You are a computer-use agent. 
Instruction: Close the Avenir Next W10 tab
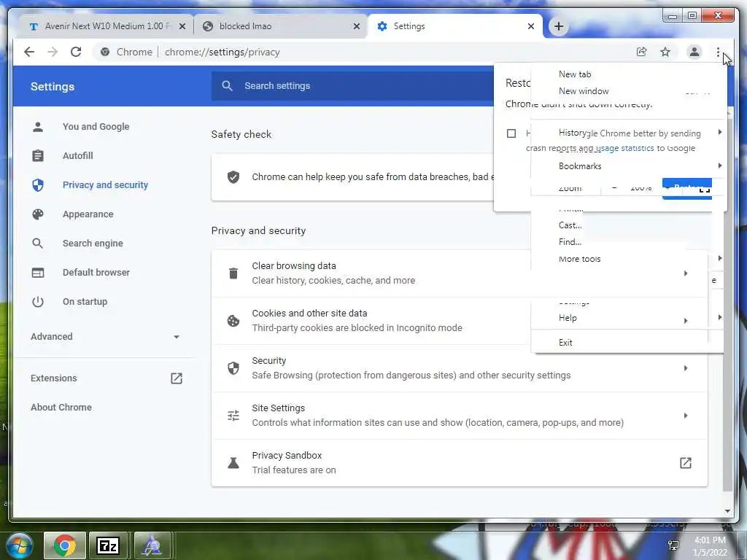pos(182,26)
